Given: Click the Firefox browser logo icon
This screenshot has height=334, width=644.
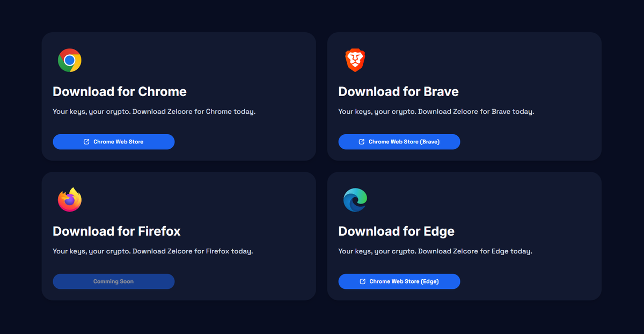Looking at the screenshot, I should [x=69, y=200].
